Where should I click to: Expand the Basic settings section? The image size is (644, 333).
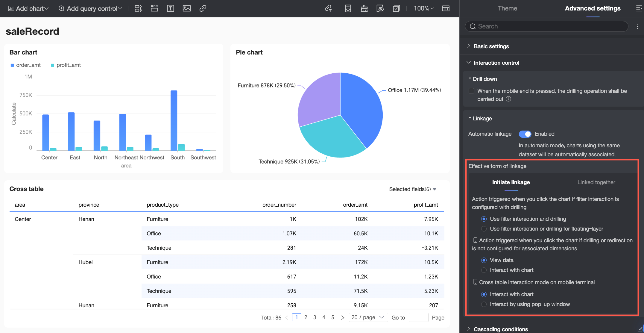tap(491, 46)
